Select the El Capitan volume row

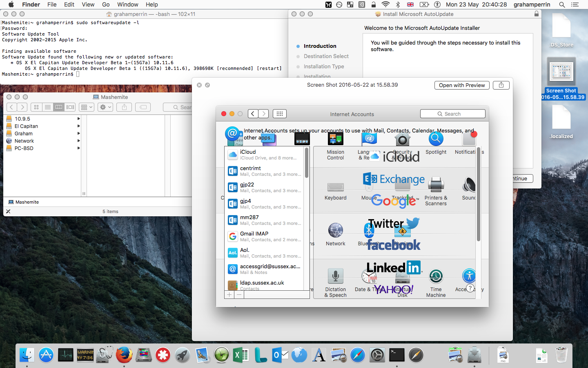click(43, 126)
